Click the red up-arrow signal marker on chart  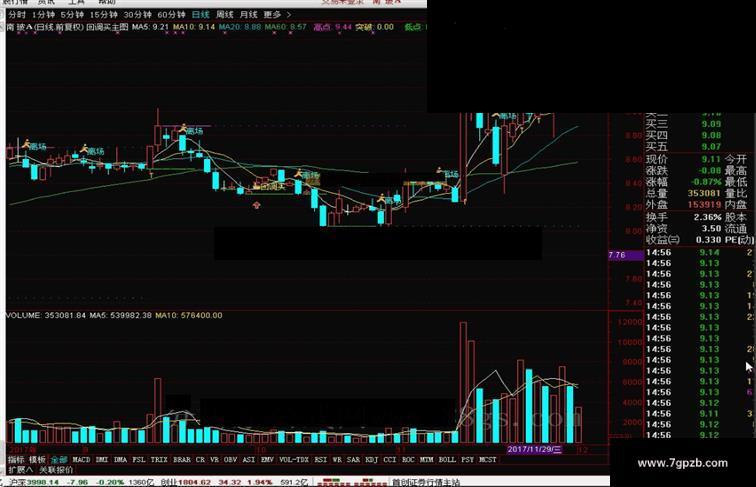pyautogui.click(x=256, y=205)
